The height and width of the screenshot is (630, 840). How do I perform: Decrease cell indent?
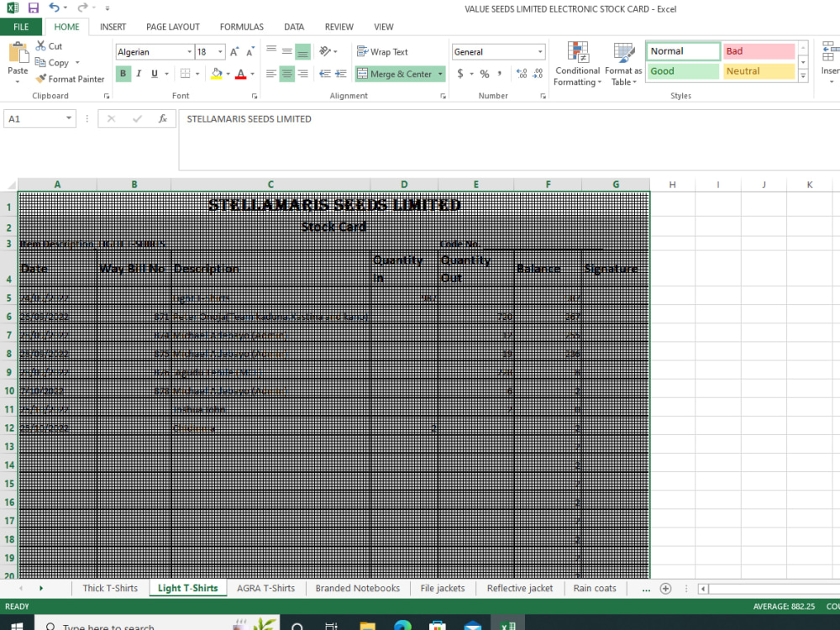coord(324,73)
